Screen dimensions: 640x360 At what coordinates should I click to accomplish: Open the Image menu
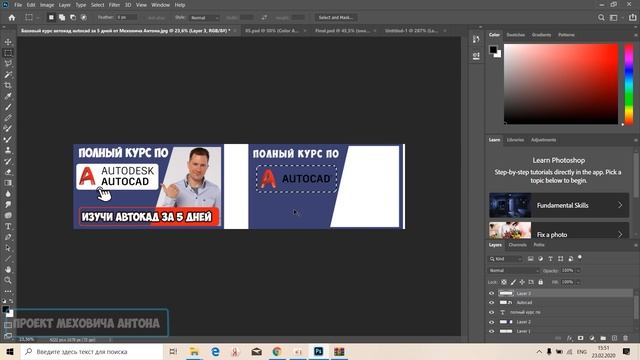47,5
